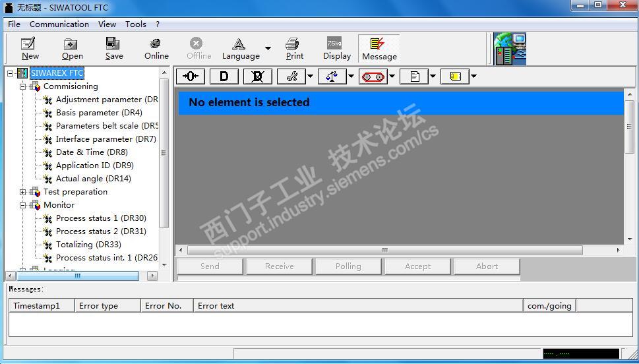Open dropdown arrow beside yellow card button
The width and height of the screenshot is (639, 364).
[473, 76]
